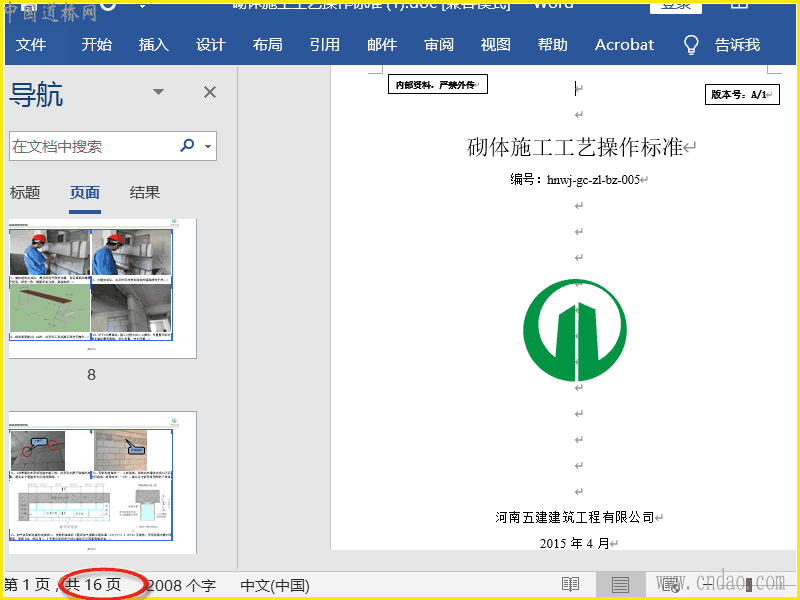Click the 编号 hnwj-gc-zl-bz-005 line

coord(575,180)
